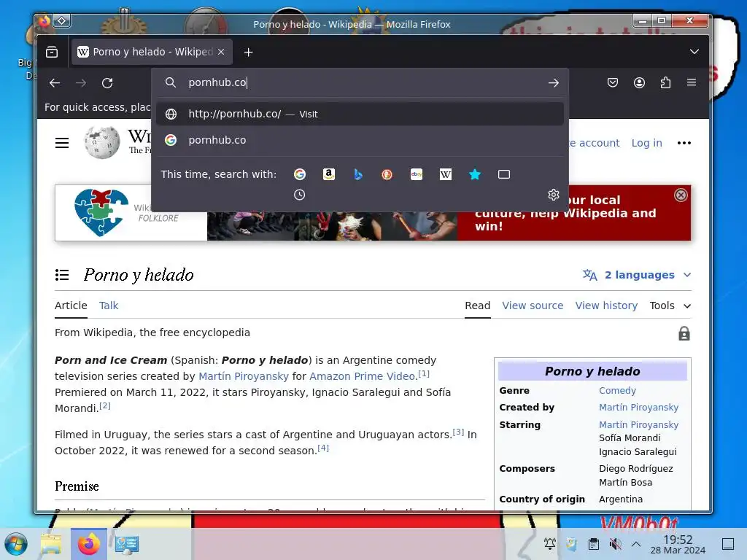Open Save to Pocket button

pyautogui.click(x=613, y=83)
